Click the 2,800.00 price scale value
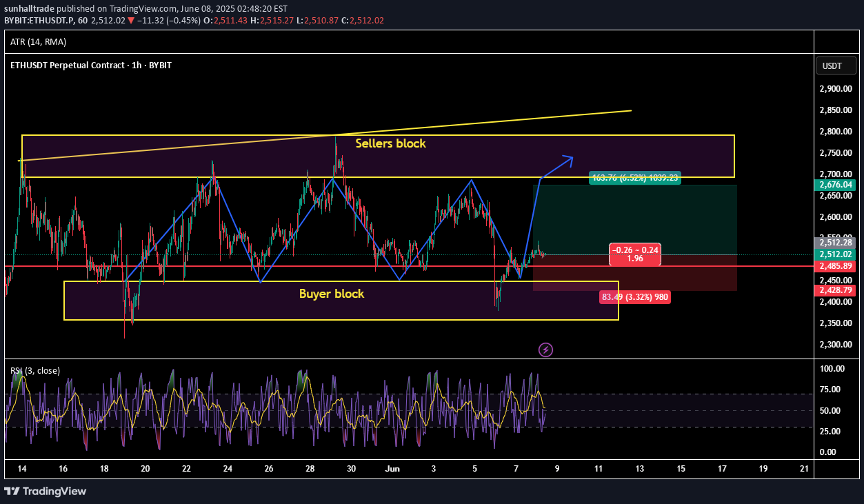 click(835, 132)
